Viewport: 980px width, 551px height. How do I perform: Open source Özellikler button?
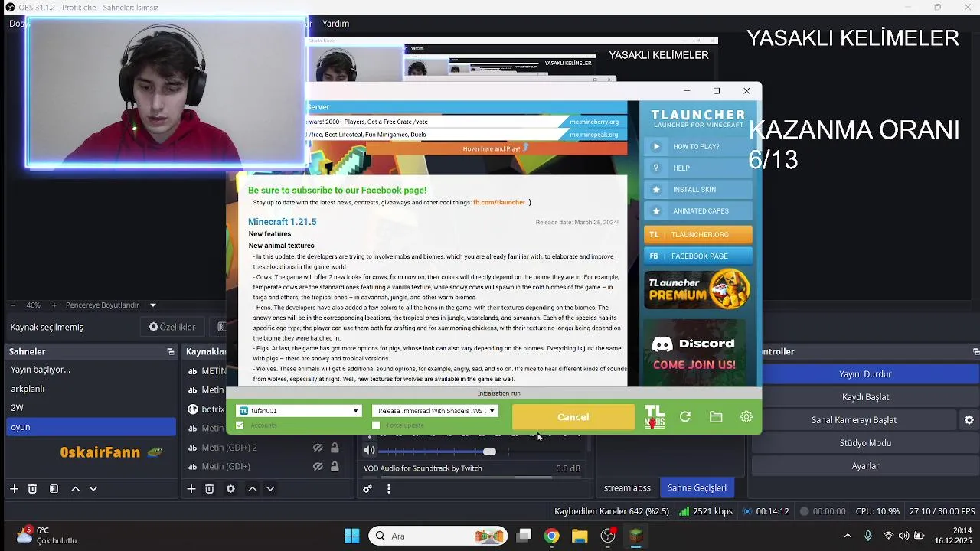click(172, 327)
